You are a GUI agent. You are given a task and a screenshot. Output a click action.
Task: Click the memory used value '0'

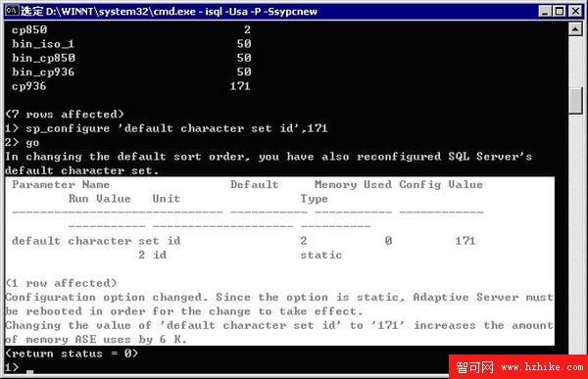388,241
